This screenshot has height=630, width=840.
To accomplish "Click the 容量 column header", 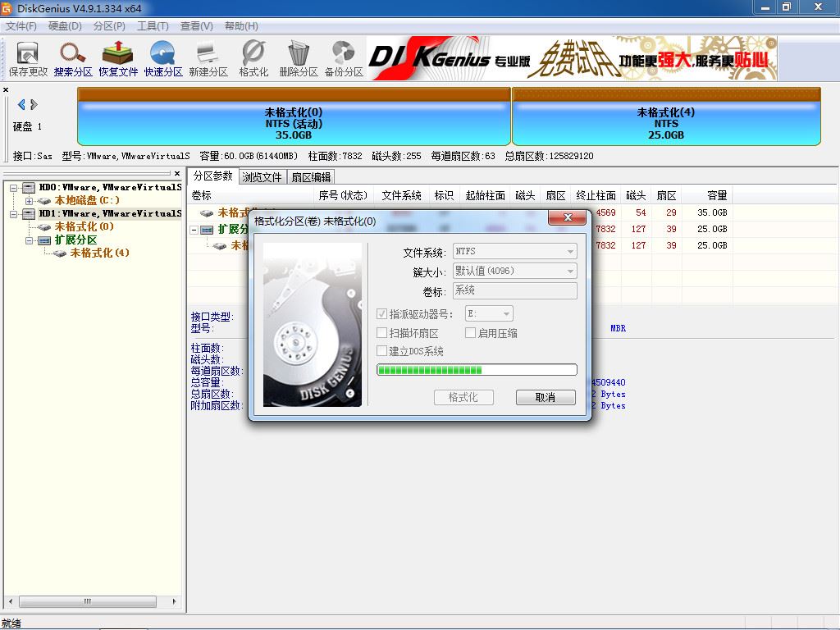I will [x=708, y=195].
